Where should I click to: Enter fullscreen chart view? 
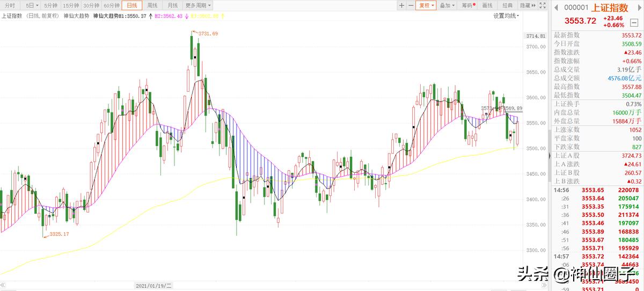pos(542,5)
